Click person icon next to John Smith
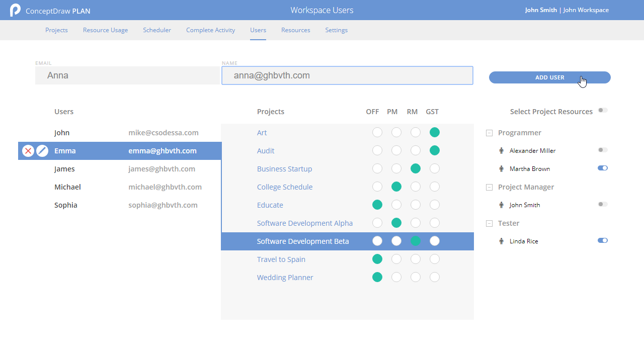 [502, 205]
